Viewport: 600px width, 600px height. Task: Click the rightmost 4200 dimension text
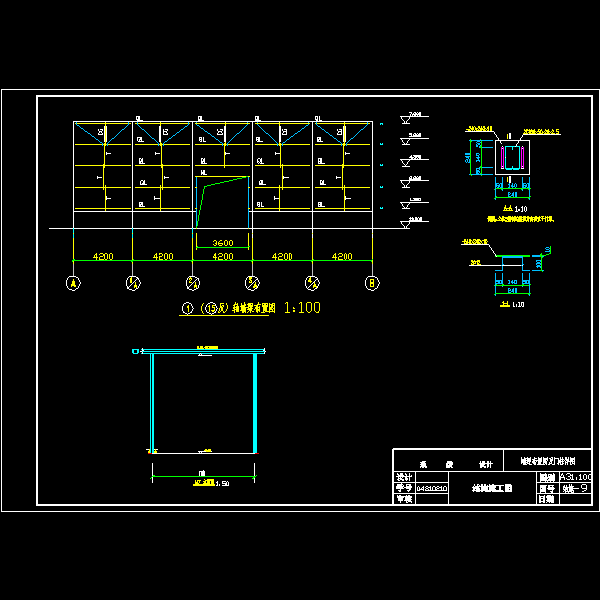(x=342, y=257)
